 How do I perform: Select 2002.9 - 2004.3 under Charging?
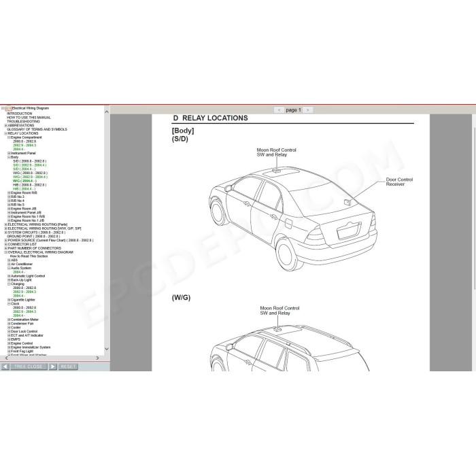(x=24, y=292)
